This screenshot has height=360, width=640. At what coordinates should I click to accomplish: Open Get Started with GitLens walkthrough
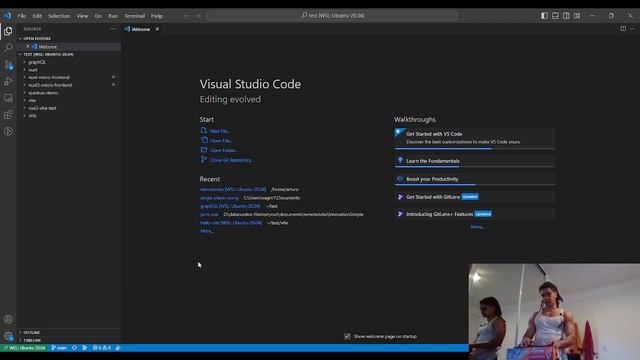coord(475,197)
